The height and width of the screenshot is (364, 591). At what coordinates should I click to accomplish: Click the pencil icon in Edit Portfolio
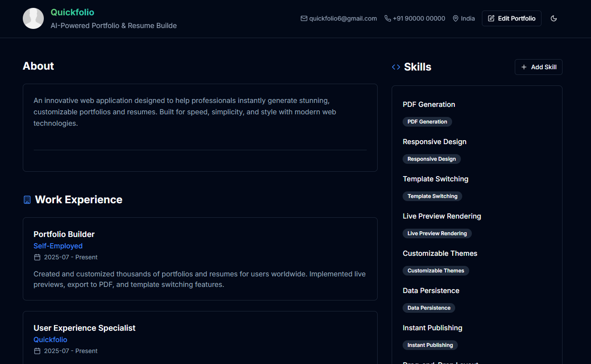(x=491, y=18)
